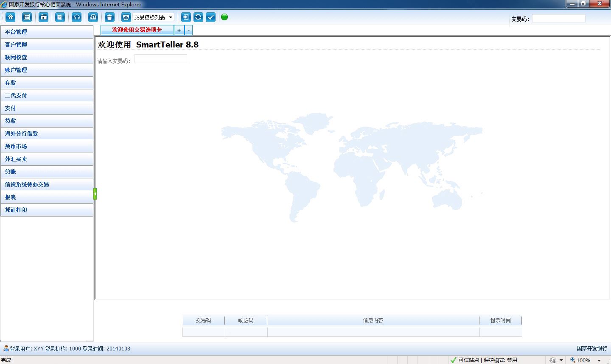This screenshot has height=364, width=611.
Task: Open the privacy icon dropdown arrow
Action: (561, 360)
